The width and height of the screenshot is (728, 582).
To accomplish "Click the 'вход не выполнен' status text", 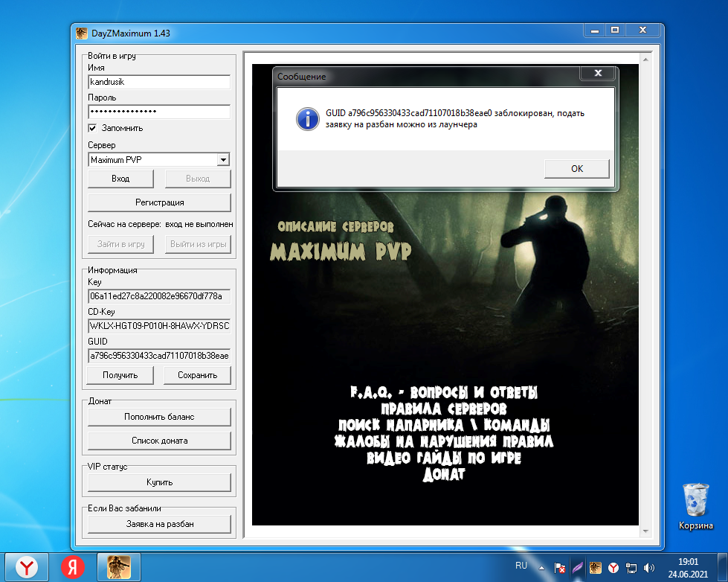I will [199, 224].
